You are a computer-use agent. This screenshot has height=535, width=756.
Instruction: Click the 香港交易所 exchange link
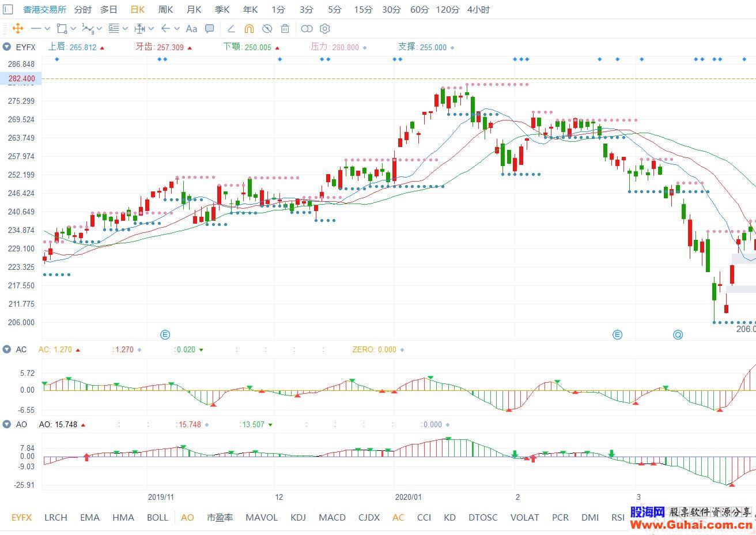click(x=44, y=9)
